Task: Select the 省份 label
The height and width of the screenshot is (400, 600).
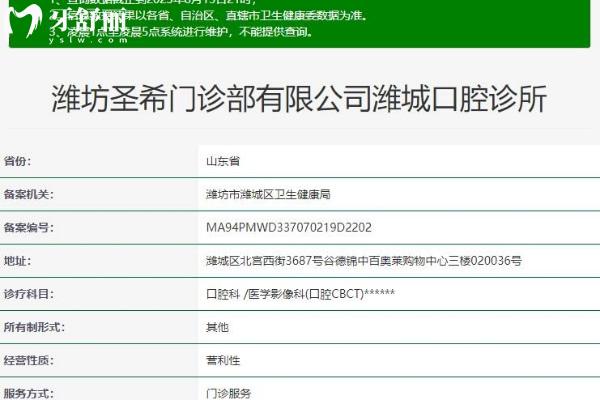Action: coord(17,161)
